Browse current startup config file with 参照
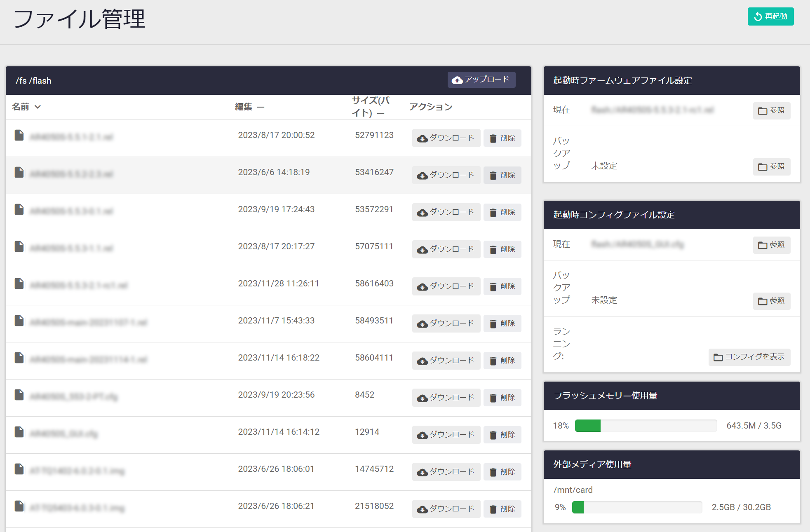810x532 pixels. [x=771, y=245]
